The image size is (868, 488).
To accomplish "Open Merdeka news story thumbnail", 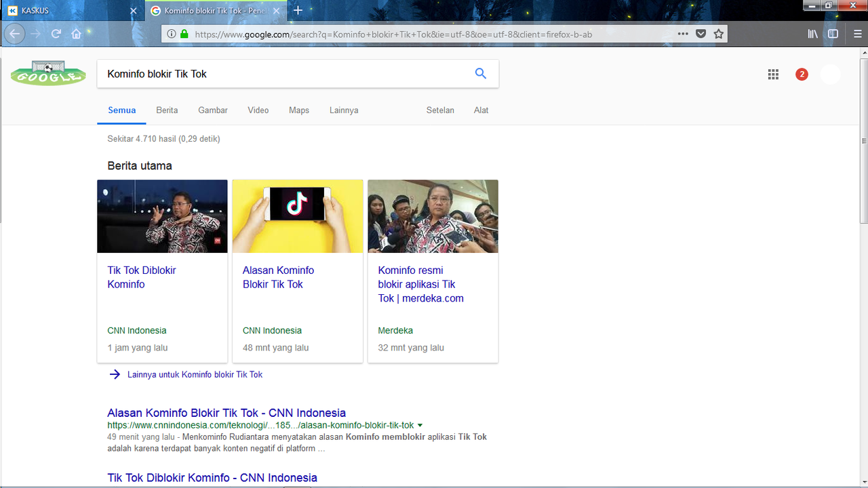I will [433, 216].
